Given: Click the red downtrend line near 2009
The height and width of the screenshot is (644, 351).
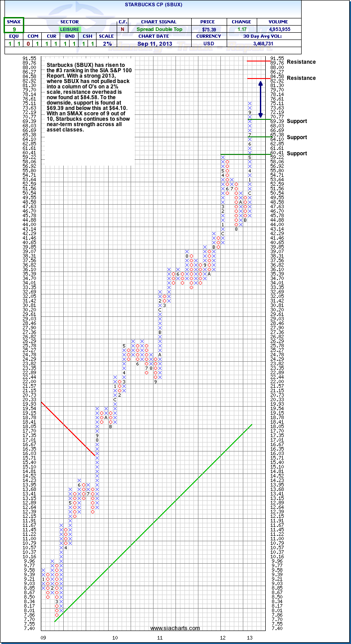Looking at the screenshot, I should [x=68, y=429].
